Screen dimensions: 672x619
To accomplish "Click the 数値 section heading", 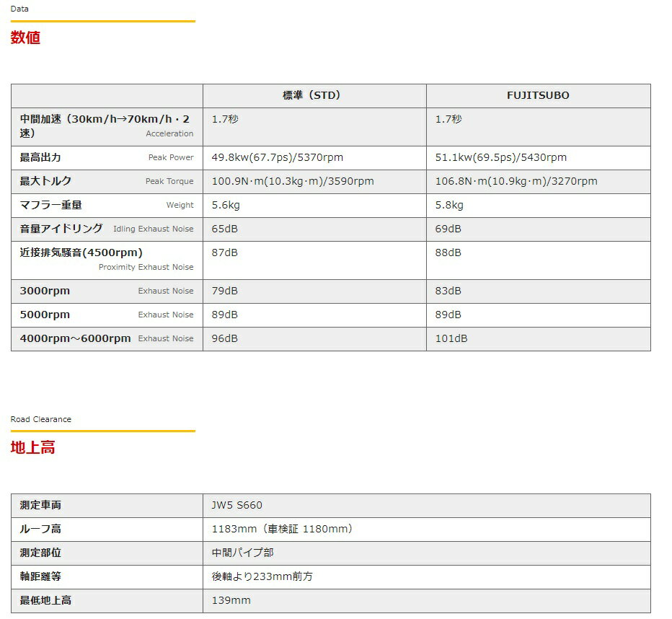I will (x=25, y=38).
